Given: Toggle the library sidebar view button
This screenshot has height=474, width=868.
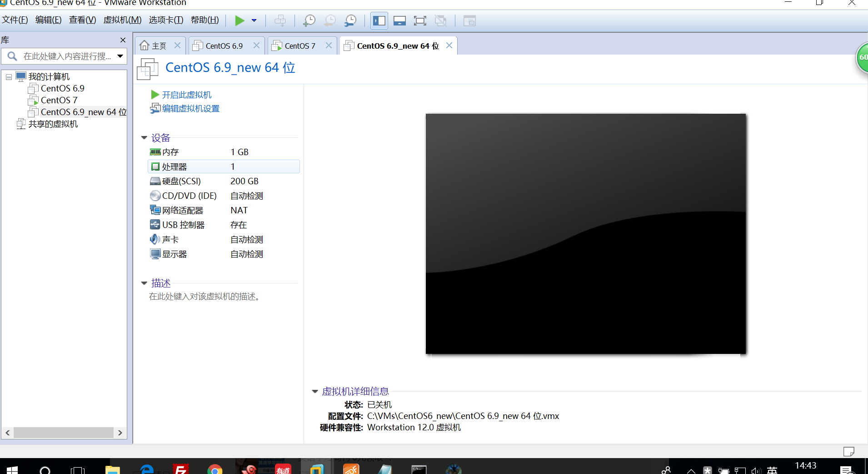Looking at the screenshot, I should tap(379, 20).
